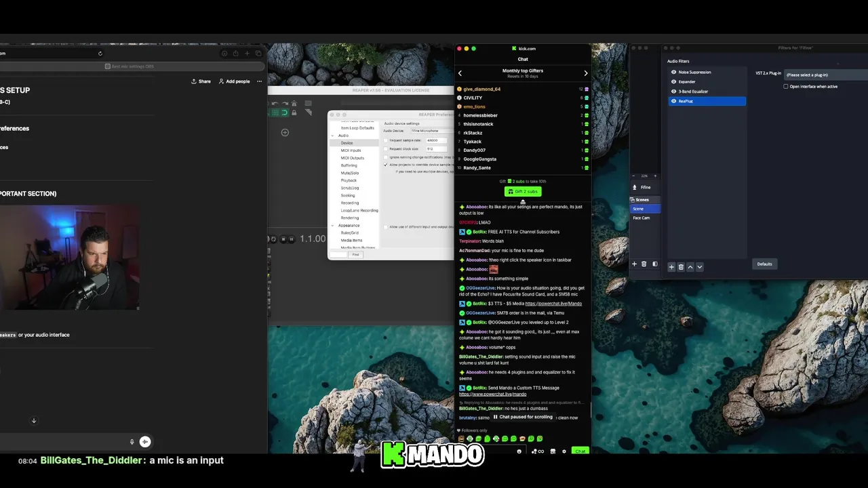This screenshot has width=868, height=488.
Task: Enable Open interface when active checkbox
Action: (786, 86)
